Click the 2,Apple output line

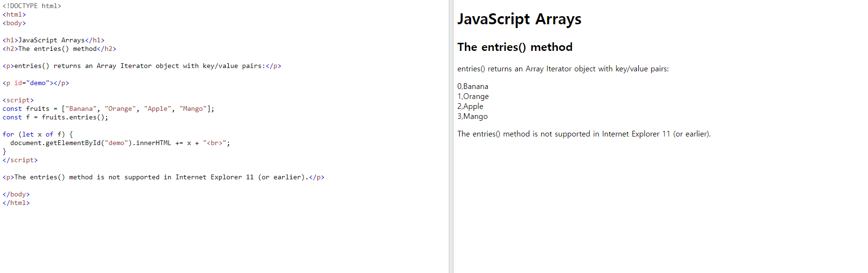point(470,107)
